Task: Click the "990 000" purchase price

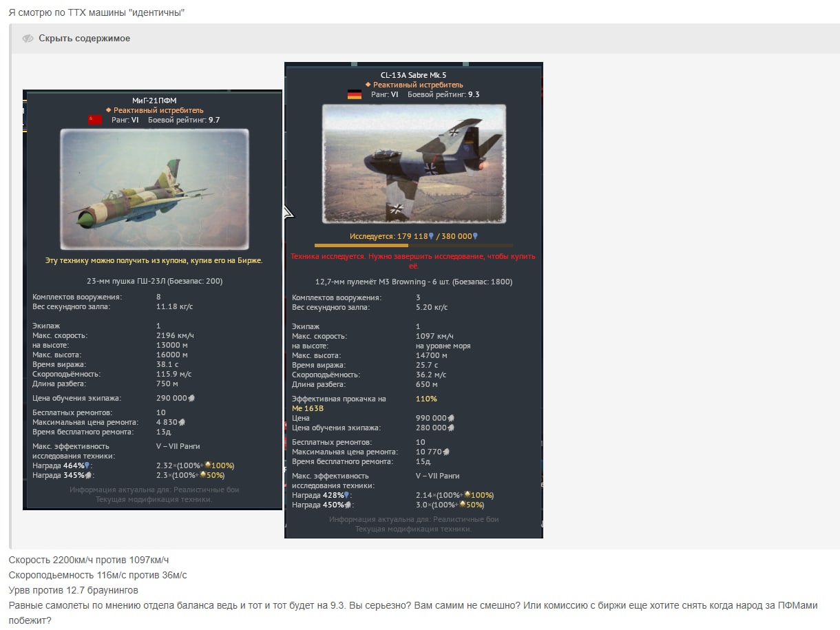Action: click(x=434, y=418)
